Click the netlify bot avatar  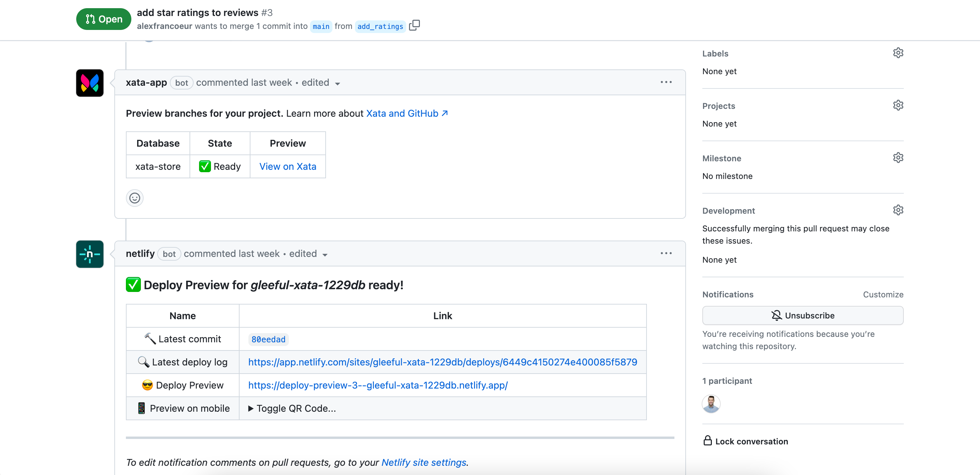[90, 254]
